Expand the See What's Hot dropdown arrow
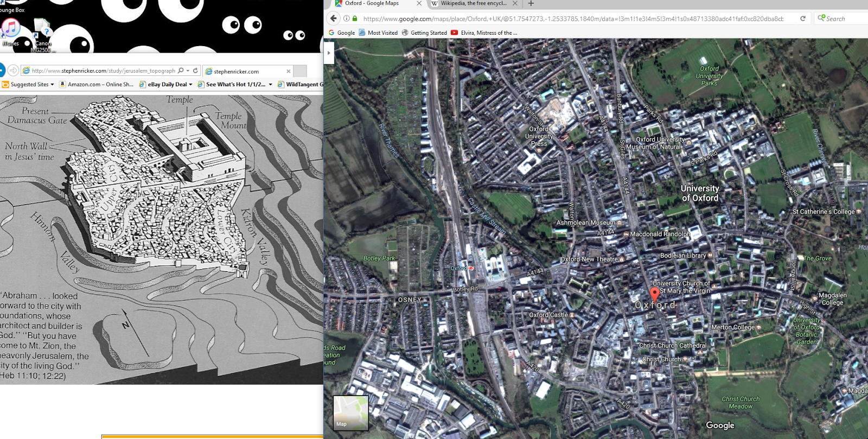This screenshot has height=439, width=868. [270, 85]
